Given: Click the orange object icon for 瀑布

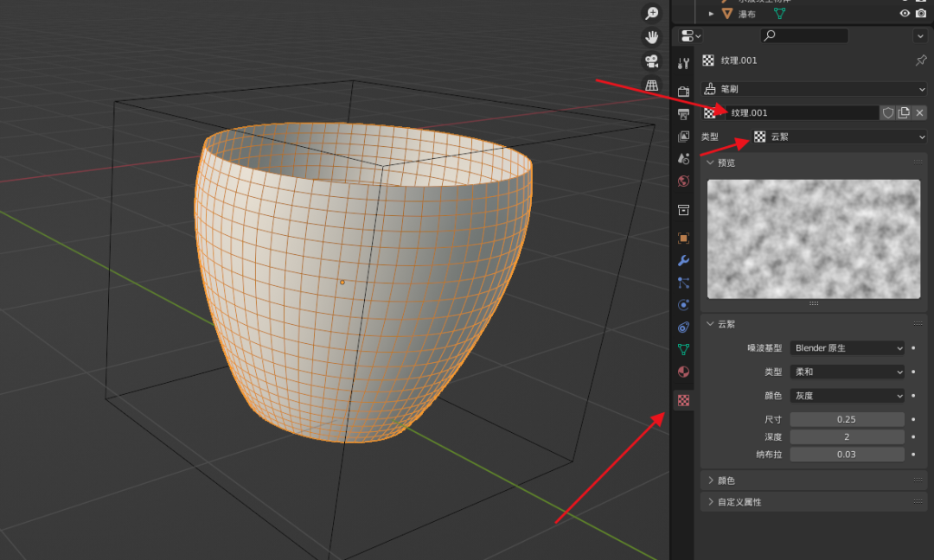Looking at the screenshot, I should coord(727,13).
